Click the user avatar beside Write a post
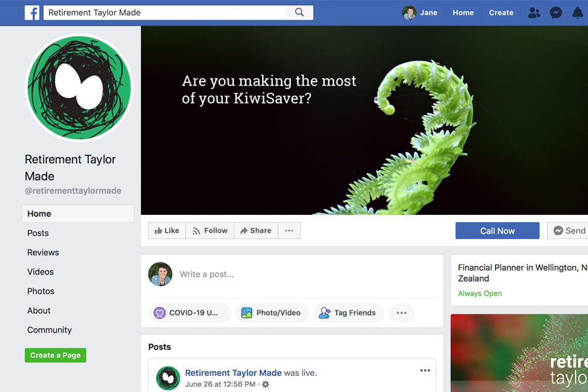588x392 pixels. coord(161,274)
